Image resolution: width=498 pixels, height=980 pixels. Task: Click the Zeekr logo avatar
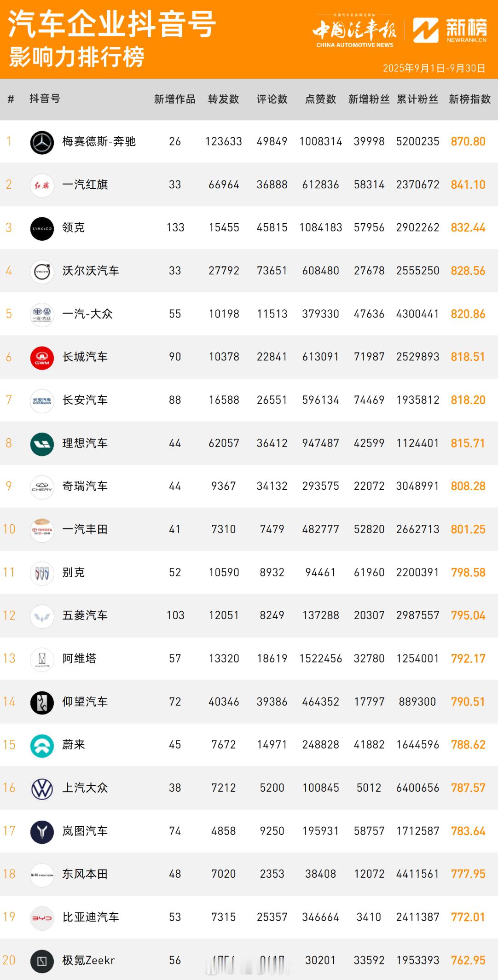pos(42,961)
